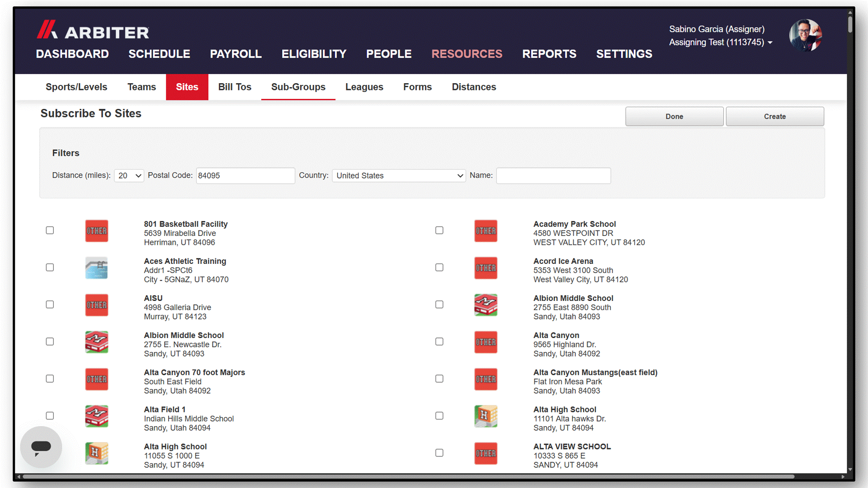Click the pool icon for Aces Athletic Training
Screen dimensions: 868x488
[97, 268]
